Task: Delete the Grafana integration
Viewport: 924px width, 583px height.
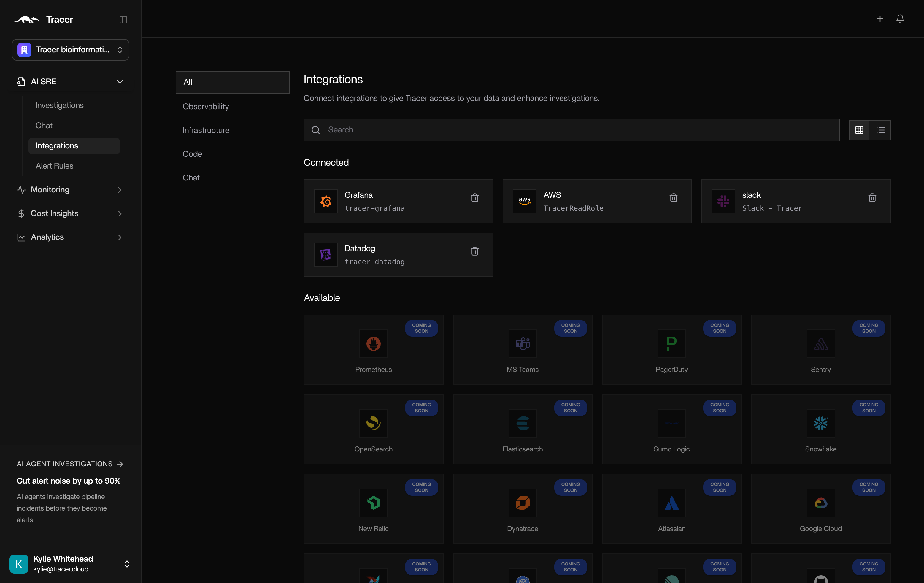Action: [x=475, y=198]
